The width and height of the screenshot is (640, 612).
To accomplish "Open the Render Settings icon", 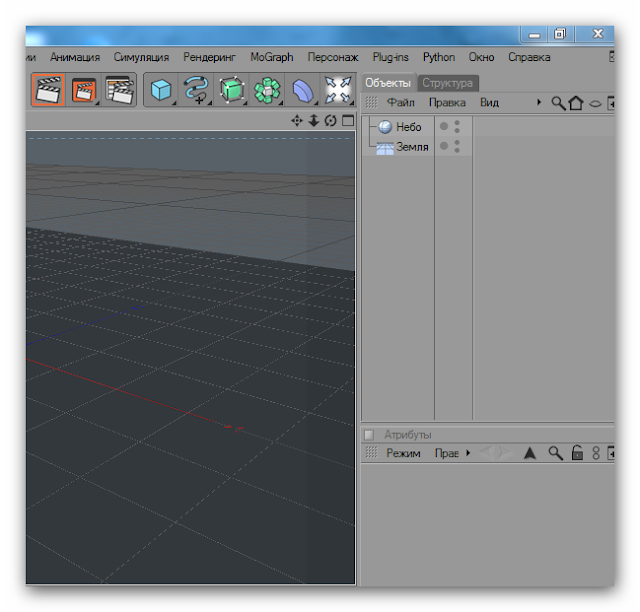I will 119,90.
